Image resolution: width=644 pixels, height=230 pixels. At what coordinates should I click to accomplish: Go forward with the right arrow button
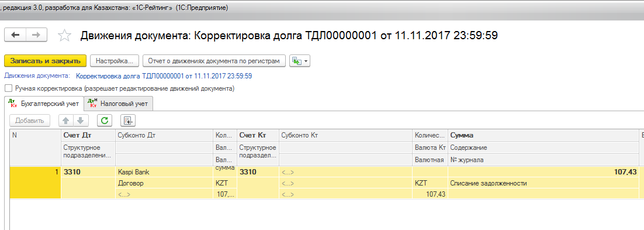pyautogui.click(x=36, y=35)
